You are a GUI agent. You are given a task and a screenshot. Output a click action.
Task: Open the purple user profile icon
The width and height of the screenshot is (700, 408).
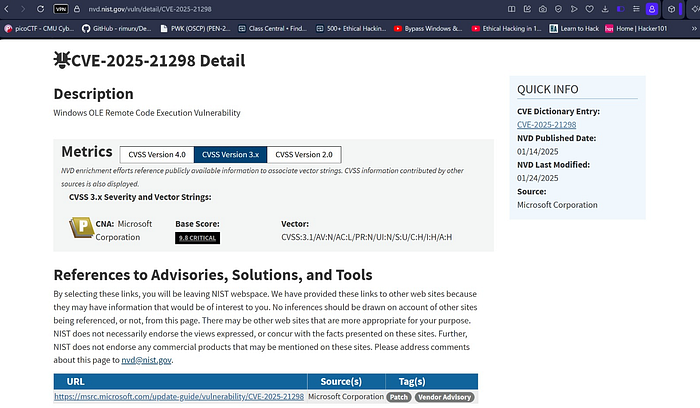point(652,9)
